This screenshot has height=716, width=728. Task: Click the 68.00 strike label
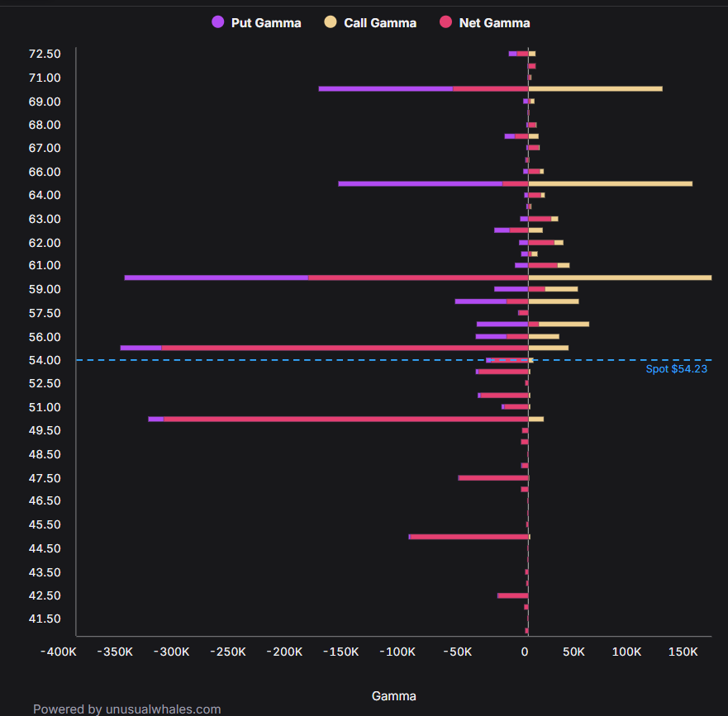click(45, 125)
